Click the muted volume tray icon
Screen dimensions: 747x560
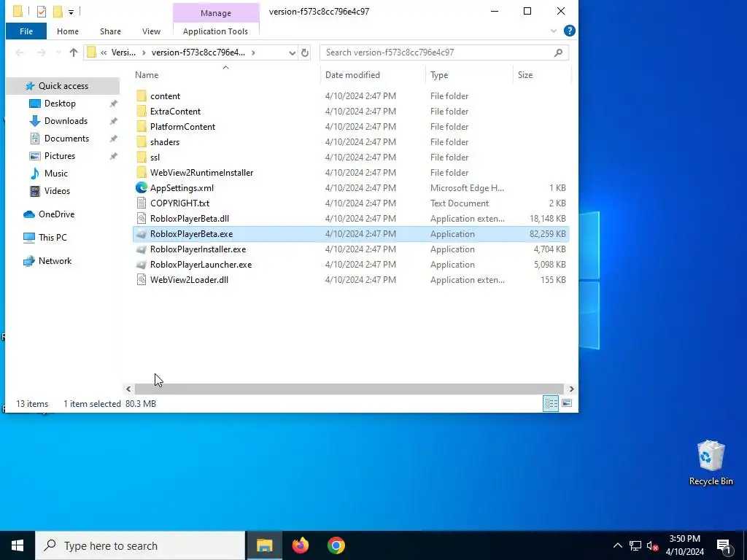tap(653, 545)
